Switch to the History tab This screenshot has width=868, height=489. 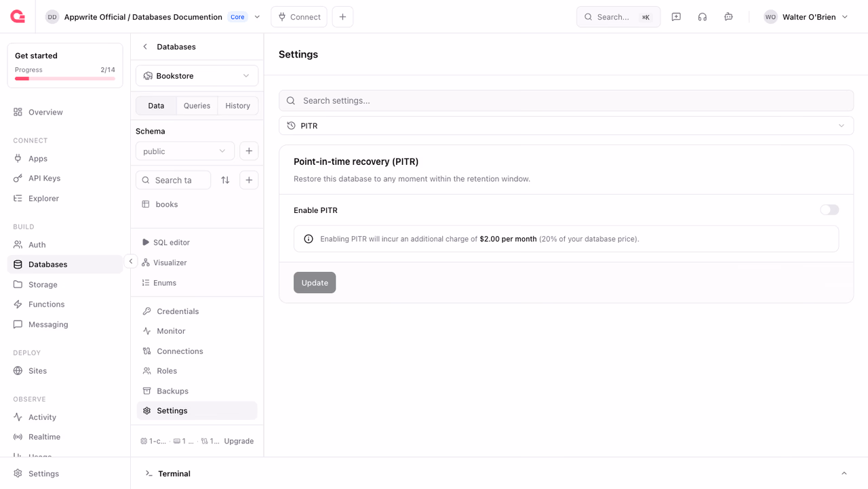238,106
